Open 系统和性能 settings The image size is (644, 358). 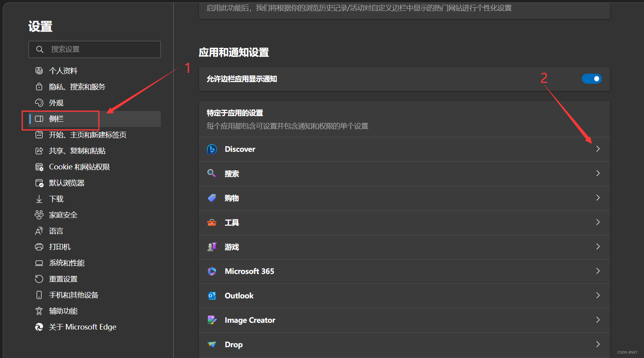pyautogui.click(x=95, y=263)
